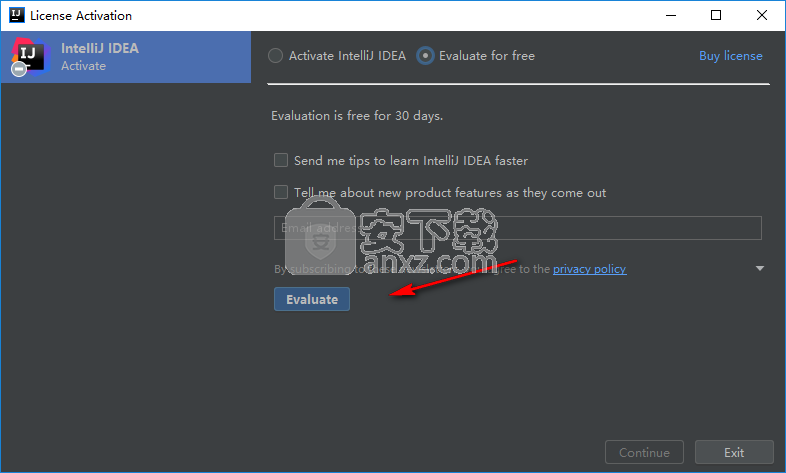
Task: Click the License Activation title bar app icon
Action: click(x=17, y=15)
